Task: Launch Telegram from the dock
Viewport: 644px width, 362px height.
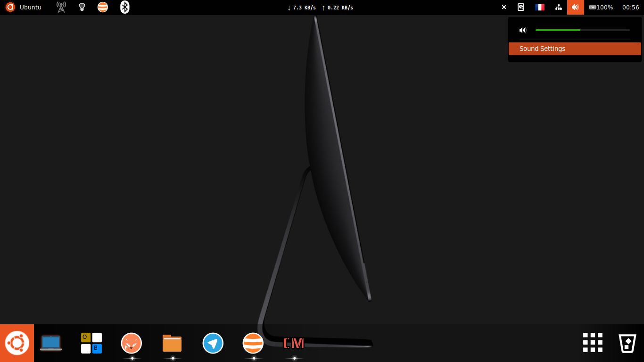Action: pos(213,343)
